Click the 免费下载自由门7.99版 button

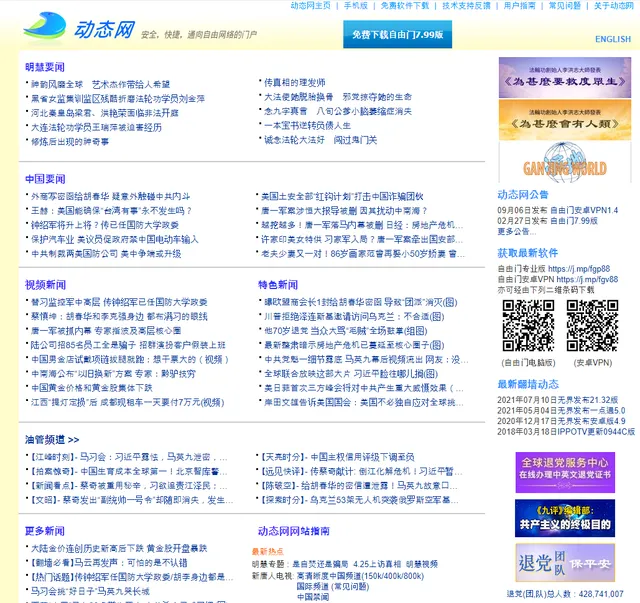(397, 34)
